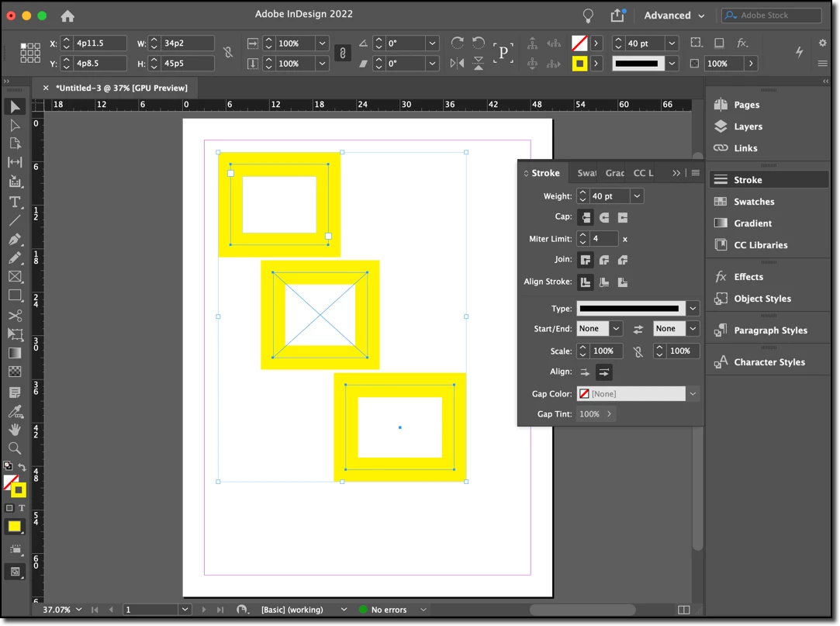Select the Hand tool
840x626 pixels.
pos(15,429)
